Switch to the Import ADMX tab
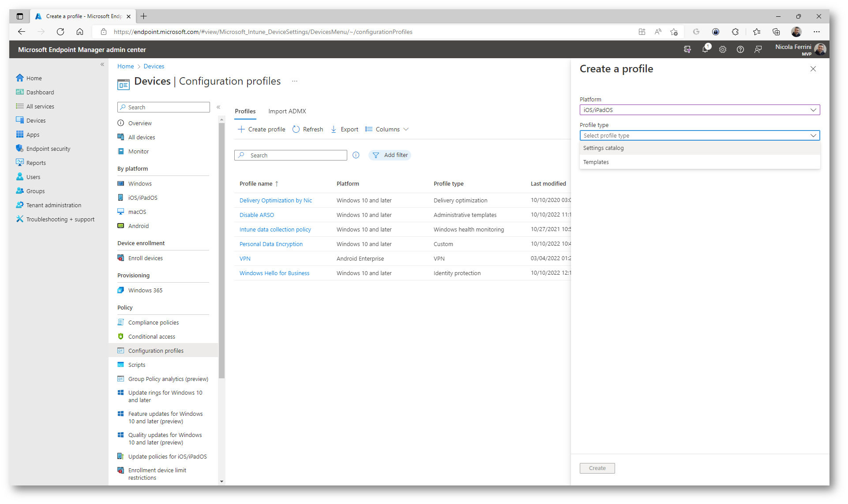Screen dimensions: 848x504 287,111
